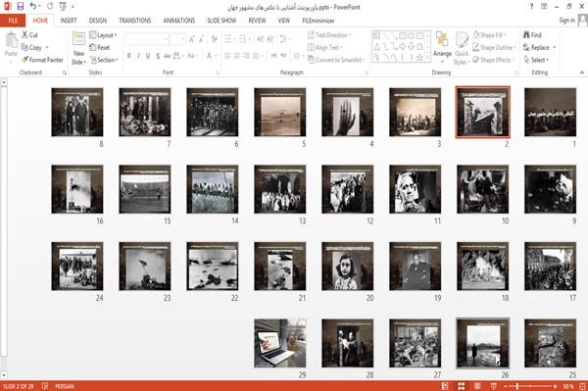
Task: Open Quick Styles gallery
Action: pos(462,48)
